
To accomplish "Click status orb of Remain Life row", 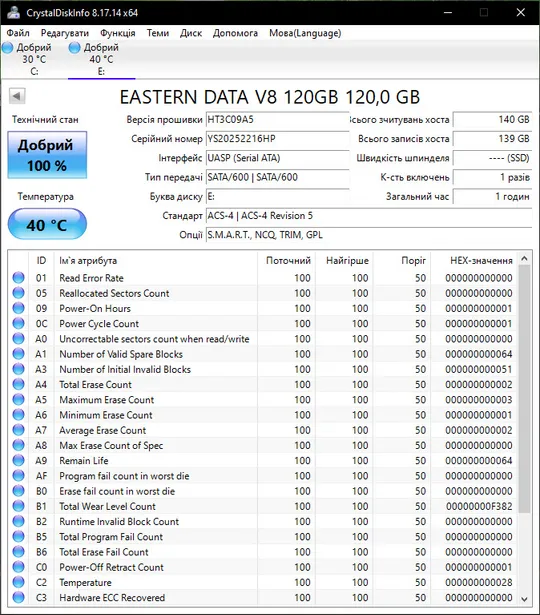I will coord(18,460).
